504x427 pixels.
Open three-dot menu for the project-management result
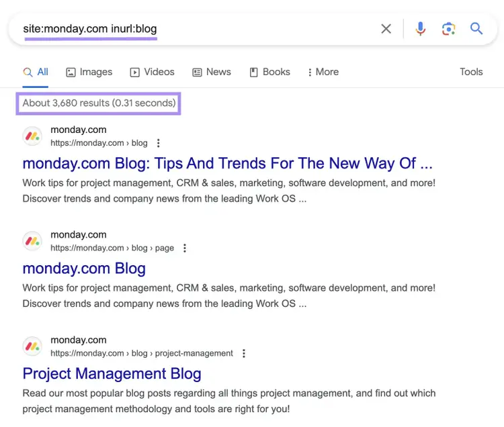click(244, 353)
